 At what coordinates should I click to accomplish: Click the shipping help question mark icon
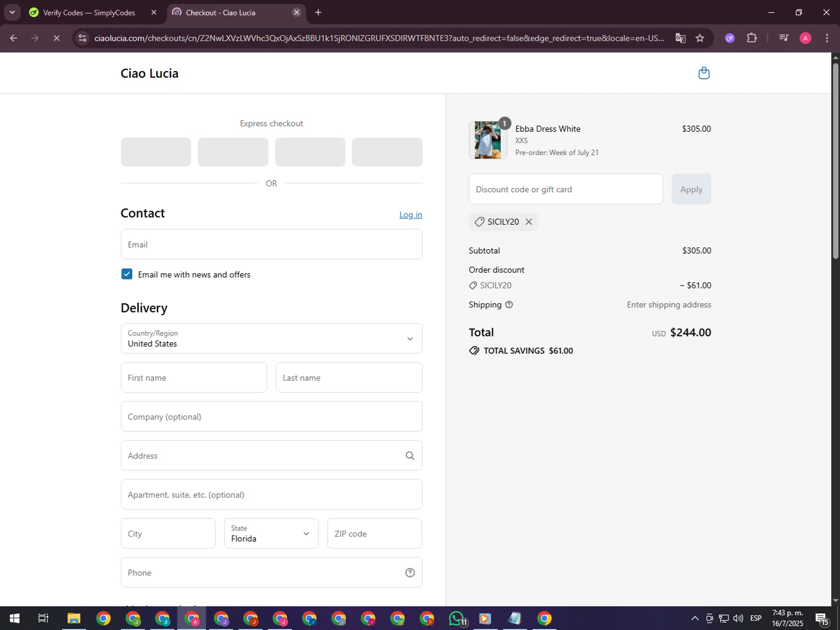pyautogui.click(x=509, y=305)
